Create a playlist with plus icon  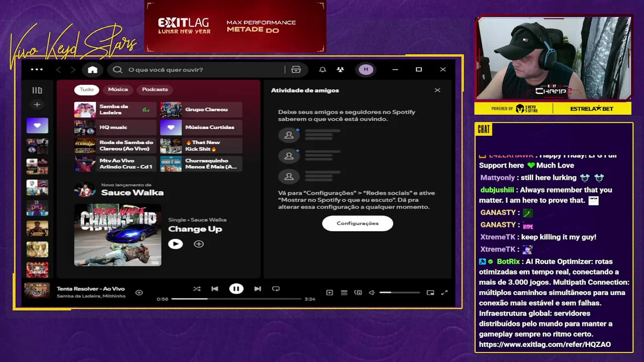[x=37, y=105]
